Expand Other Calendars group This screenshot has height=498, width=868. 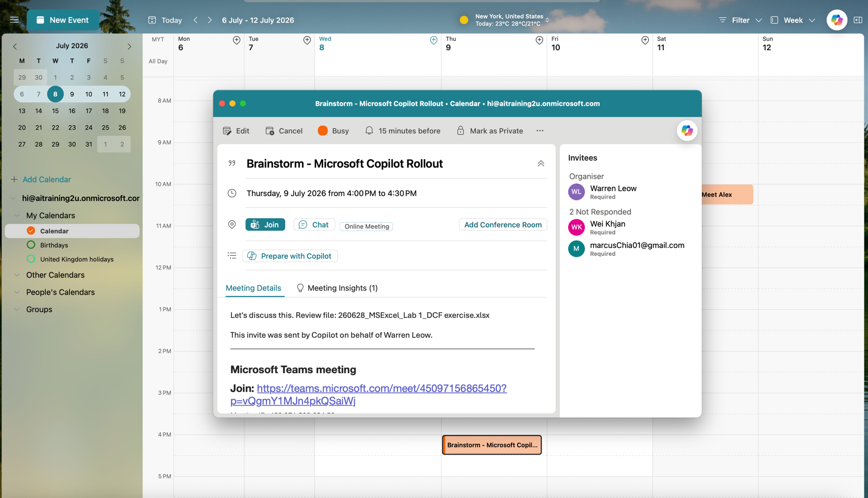tap(17, 275)
